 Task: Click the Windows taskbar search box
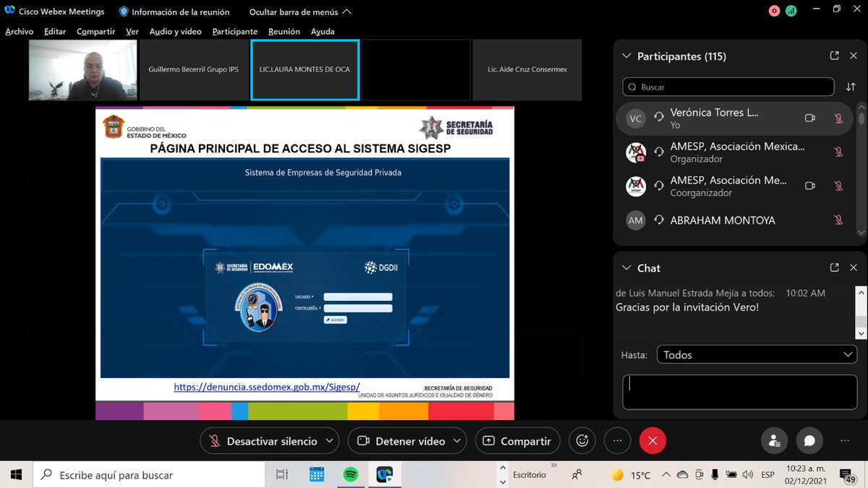(150, 475)
